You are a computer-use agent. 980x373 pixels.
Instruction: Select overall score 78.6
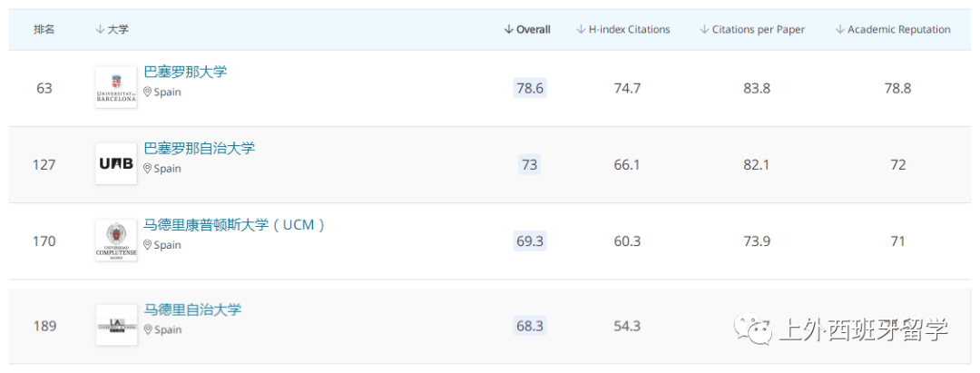[x=530, y=88]
